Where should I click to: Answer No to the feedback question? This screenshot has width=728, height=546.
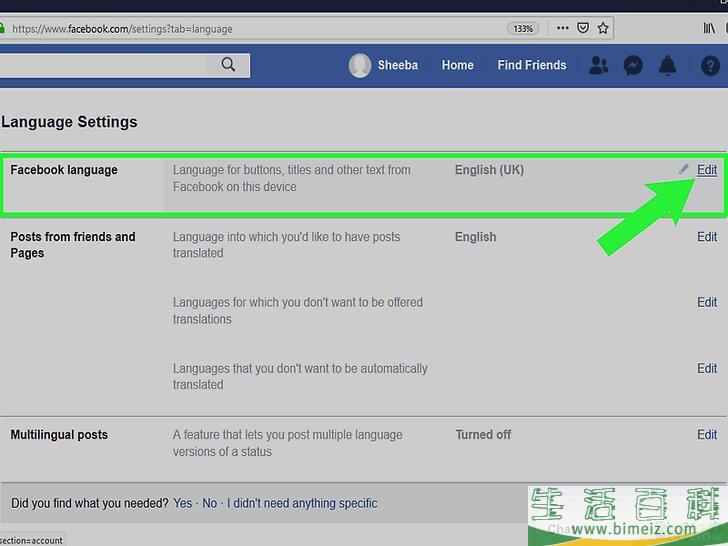[209, 503]
